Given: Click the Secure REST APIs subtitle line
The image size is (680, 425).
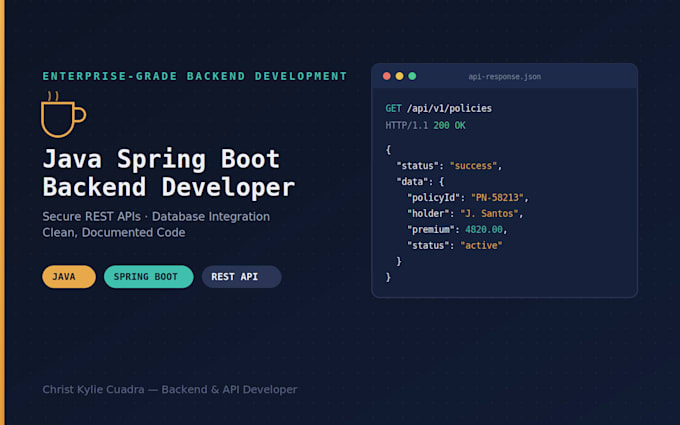Looking at the screenshot, I should 156,216.
